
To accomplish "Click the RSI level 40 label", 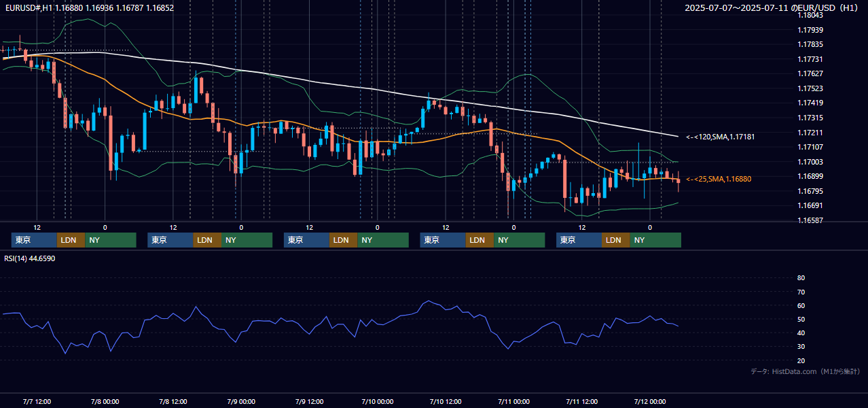I will [x=801, y=333].
